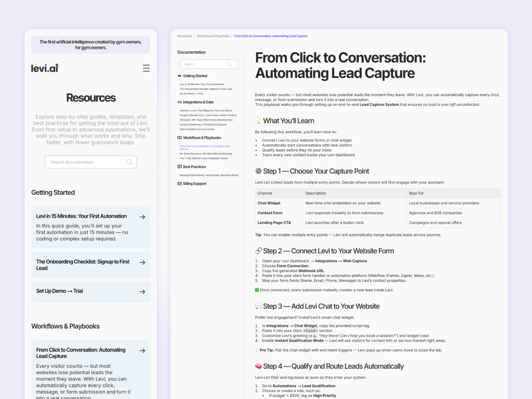Click the gym owners banner text in mobile view

point(90,45)
